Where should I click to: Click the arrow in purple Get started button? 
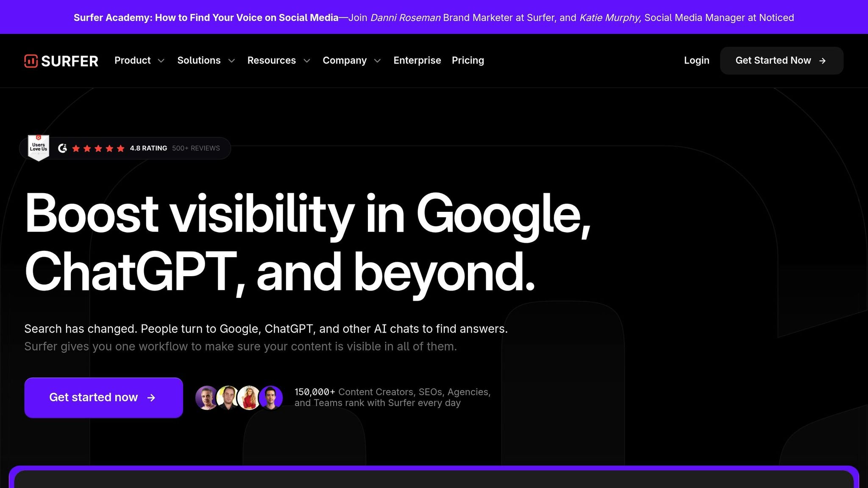(x=151, y=398)
